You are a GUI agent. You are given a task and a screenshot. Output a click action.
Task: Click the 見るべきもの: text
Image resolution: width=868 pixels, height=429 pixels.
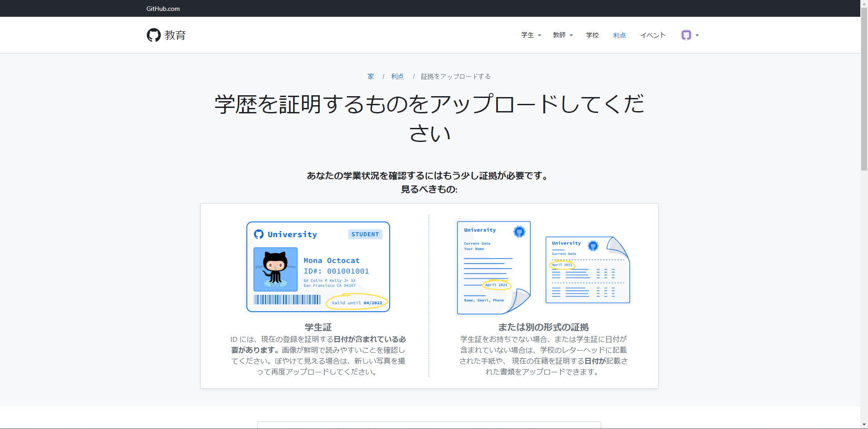point(429,189)
